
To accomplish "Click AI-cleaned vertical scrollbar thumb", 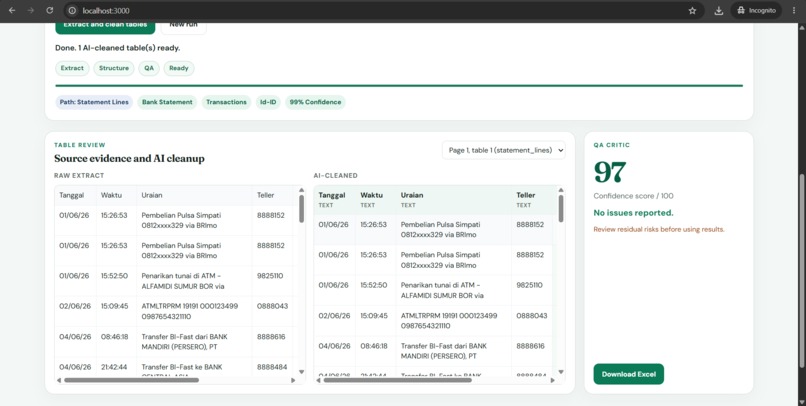I will click(561, 209).
